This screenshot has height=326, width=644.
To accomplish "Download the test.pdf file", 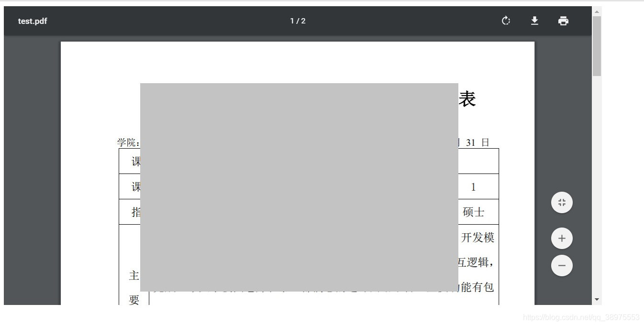I will tap(534, 21).
